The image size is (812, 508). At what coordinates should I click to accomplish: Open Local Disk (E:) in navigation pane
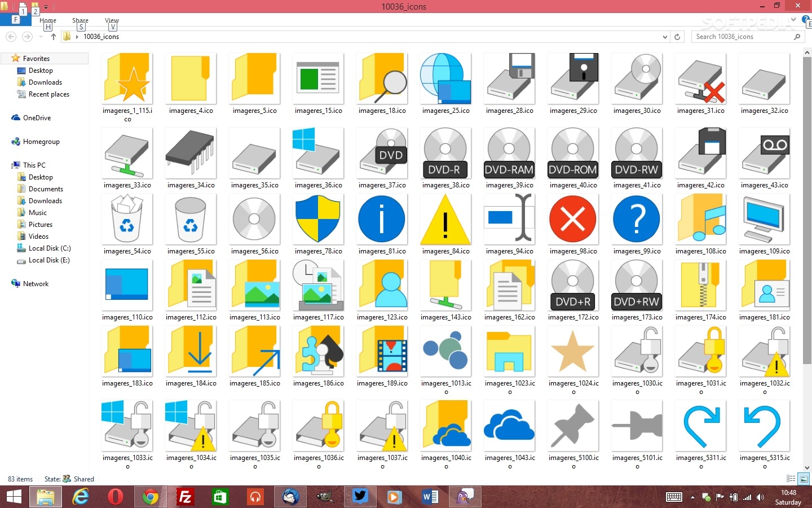(x=49, y=260)
